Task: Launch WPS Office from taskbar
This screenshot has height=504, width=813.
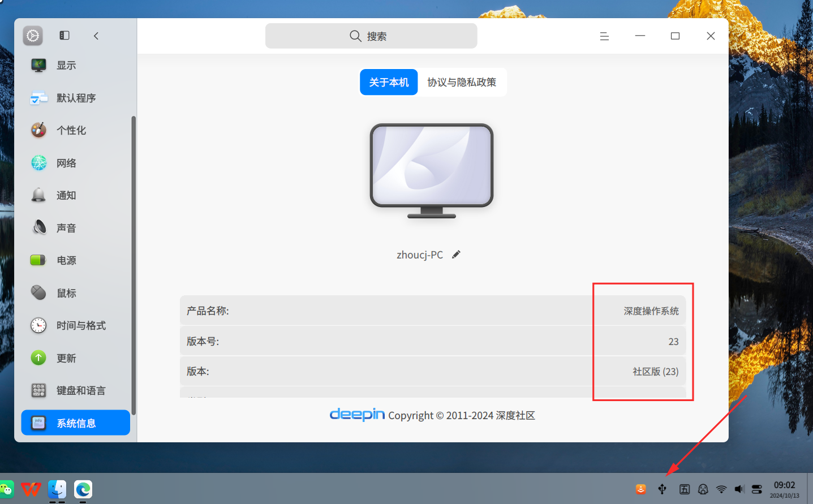Action: (x=31, y=489)
